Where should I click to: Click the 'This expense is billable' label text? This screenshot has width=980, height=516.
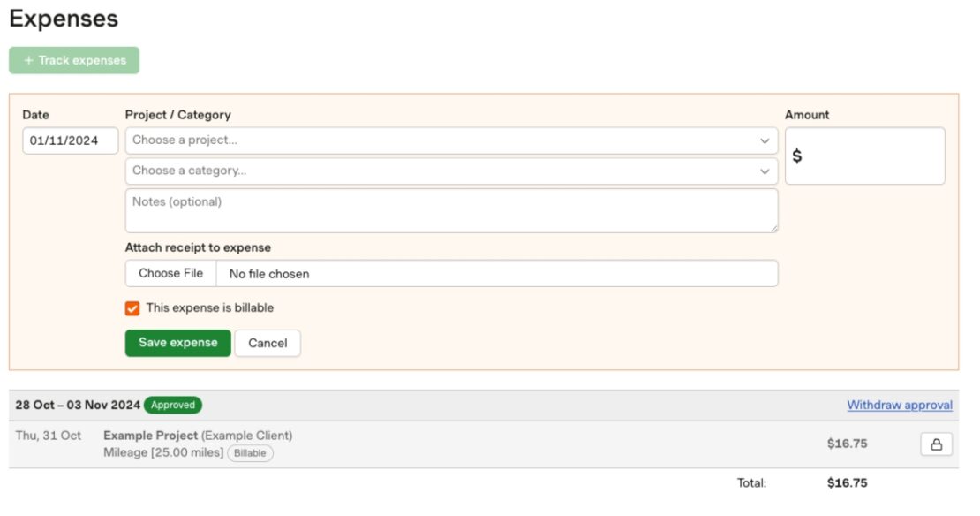210,308
